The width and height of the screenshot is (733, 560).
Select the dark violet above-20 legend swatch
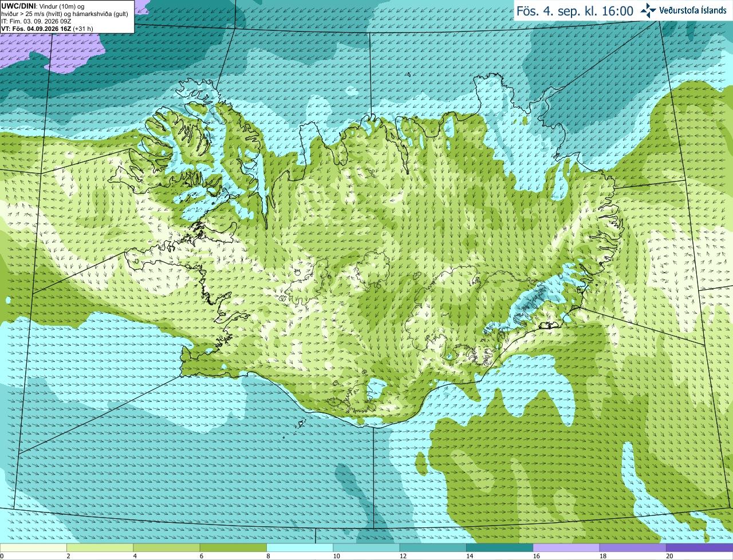(700, 547)
